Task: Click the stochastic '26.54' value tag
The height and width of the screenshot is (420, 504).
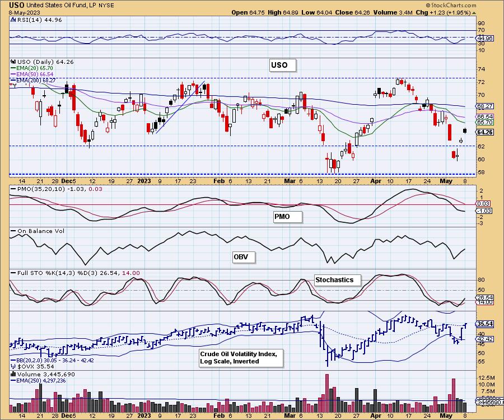Action: (486, 297)
